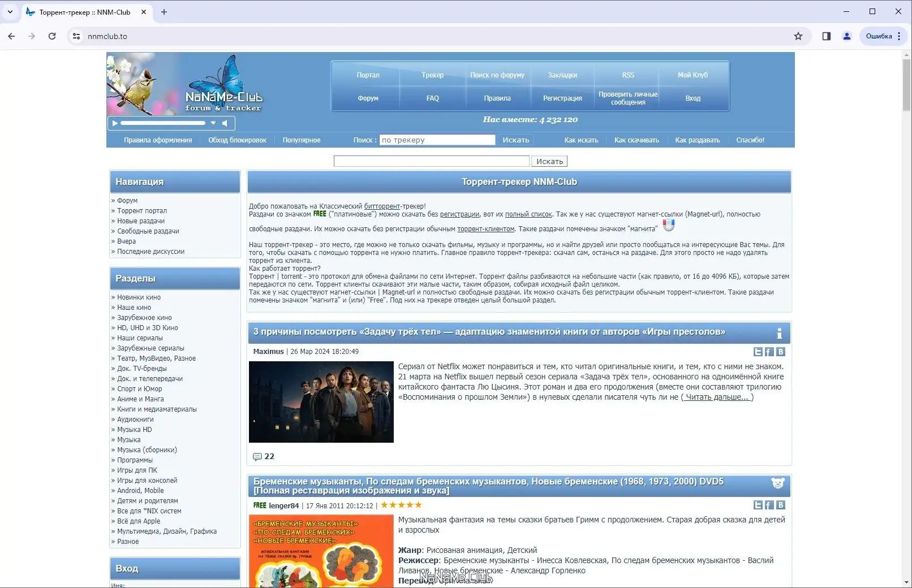Open the Как скачивать link
912x588 pixels.
pyautogui.click(x=636, y=140)
